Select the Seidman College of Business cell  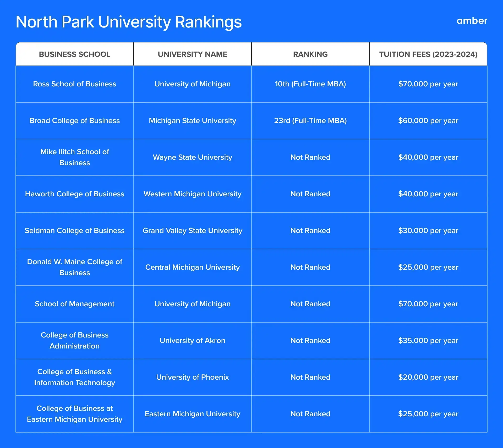pyautogui.click(x=75, y=230)
